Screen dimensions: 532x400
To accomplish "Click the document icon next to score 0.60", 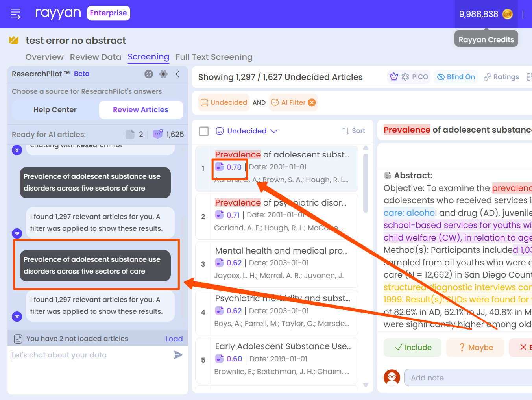I will coord(219,358).
